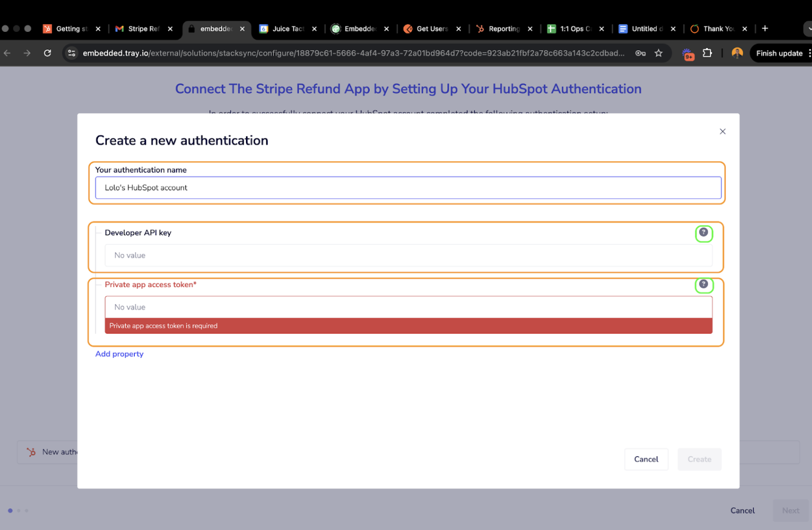Click the Add property link
The image size is (812, 530).
tap(119, 354)
